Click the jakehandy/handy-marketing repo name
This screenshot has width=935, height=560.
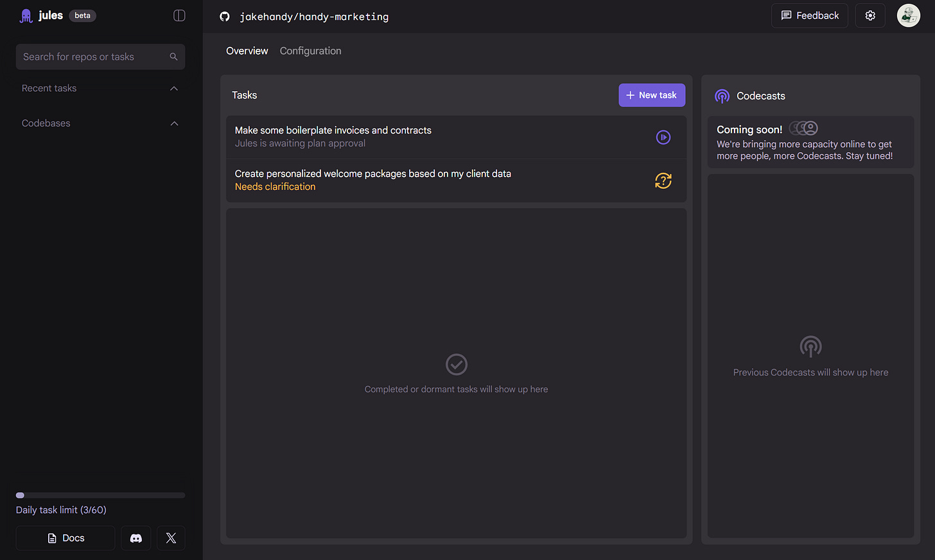pos(314,17)
